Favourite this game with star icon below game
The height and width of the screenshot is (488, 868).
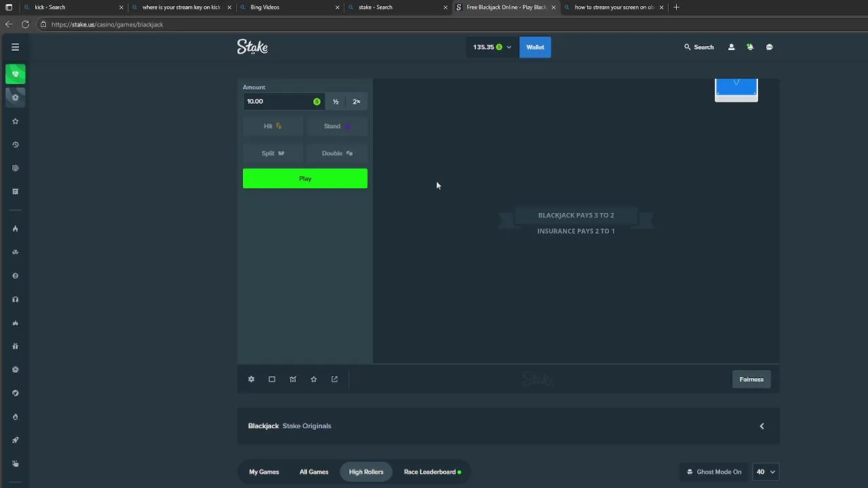(x=313, y=380)
